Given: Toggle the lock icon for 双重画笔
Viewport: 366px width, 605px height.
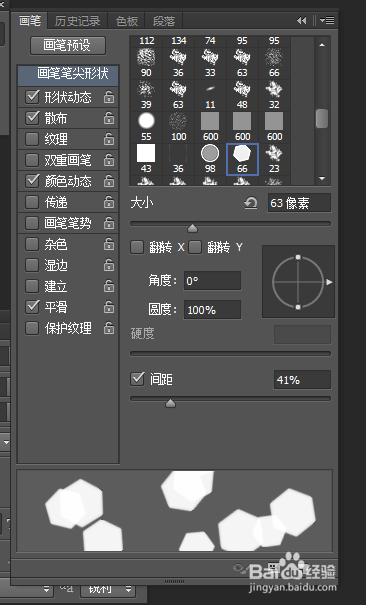Looking at the screenshot, I should [x=109, y=160].
